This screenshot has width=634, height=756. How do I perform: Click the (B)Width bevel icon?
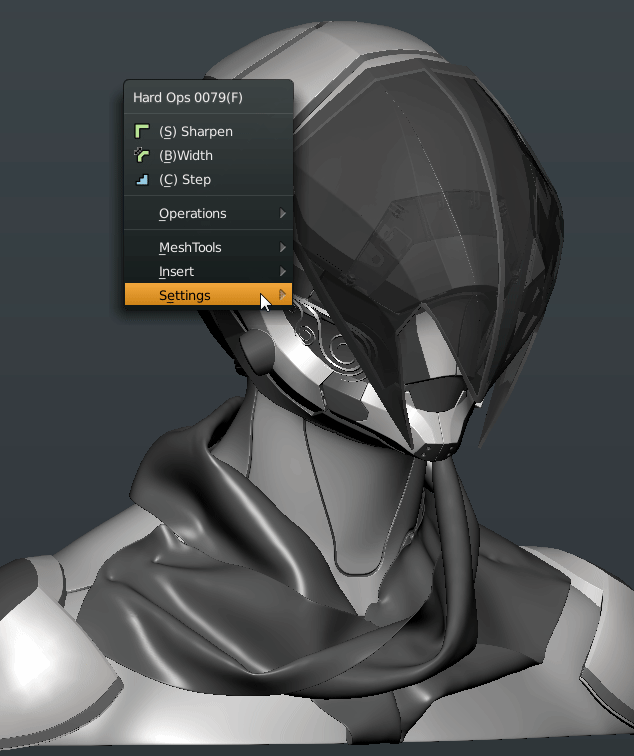[141, 155]
